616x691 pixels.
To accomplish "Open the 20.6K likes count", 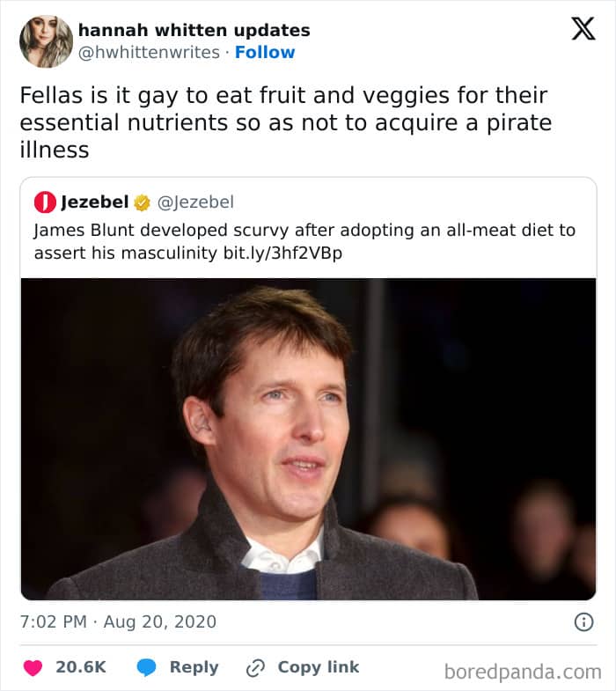I will pos(81,667).
